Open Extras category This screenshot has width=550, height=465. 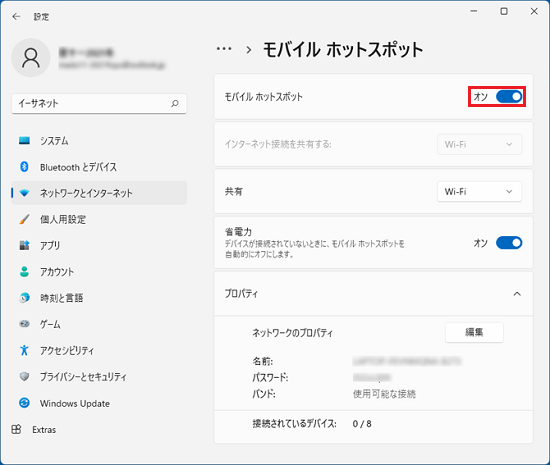point(99,429)
